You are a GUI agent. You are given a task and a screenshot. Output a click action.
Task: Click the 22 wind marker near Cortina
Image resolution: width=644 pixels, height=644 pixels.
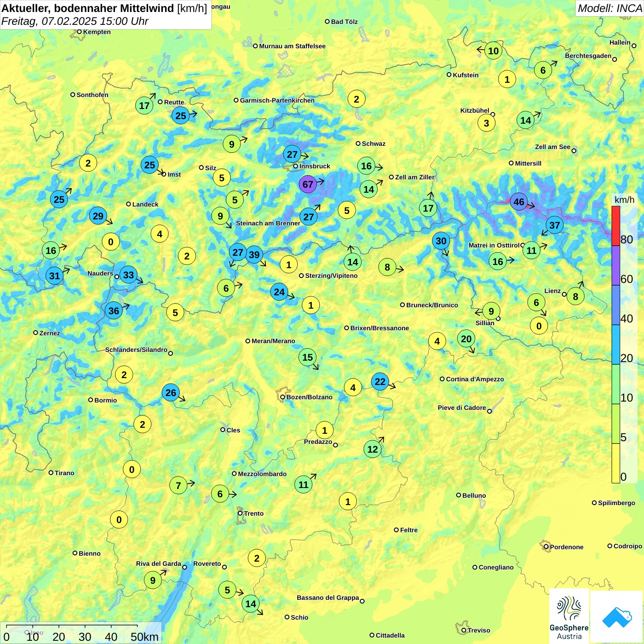pyautogui.click(x=380, y=381)
